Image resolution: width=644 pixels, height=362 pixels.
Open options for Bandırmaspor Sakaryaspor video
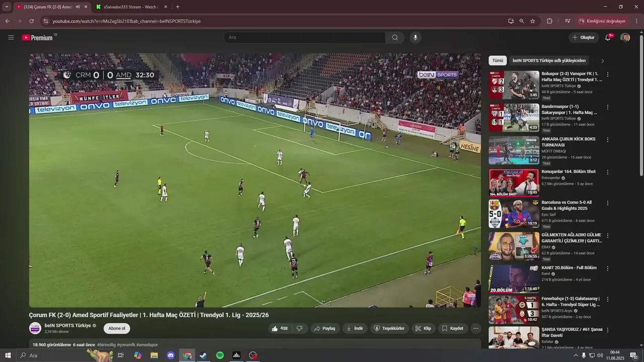607,107
